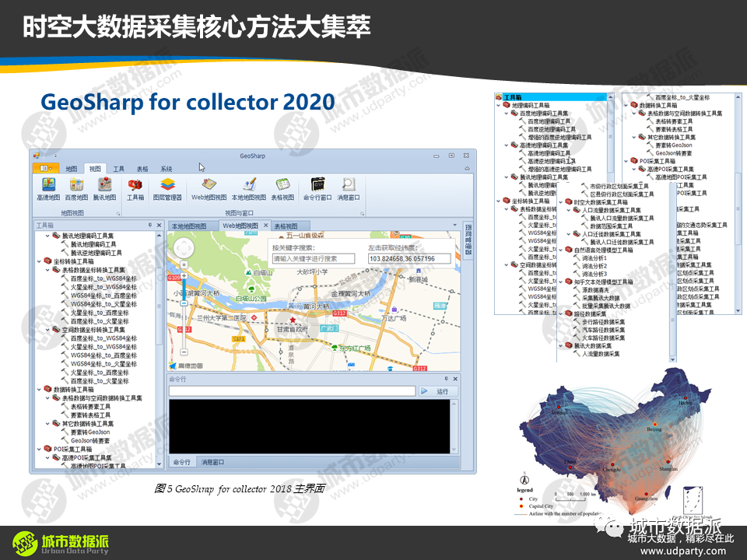Screen dimensions: 747x560
Task: Switch to the 地图 ribbon tab
Action: coord(71,169)
